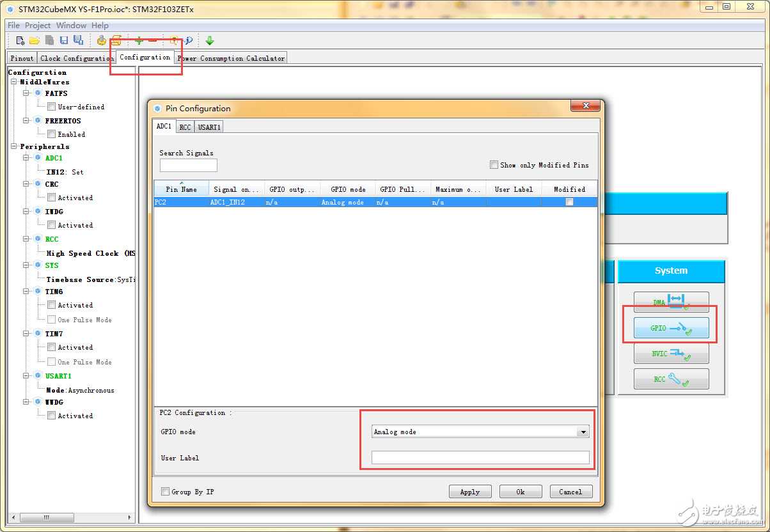Click the New Project toolbar icon

coord(20,40)
